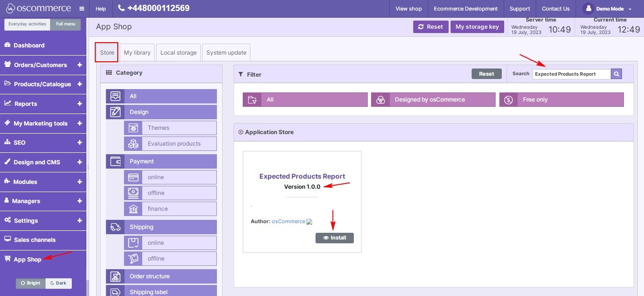Screen dimensions: 644x296
Task: Click the Demo Mode user avatar icon
Action: pos(588,9)
